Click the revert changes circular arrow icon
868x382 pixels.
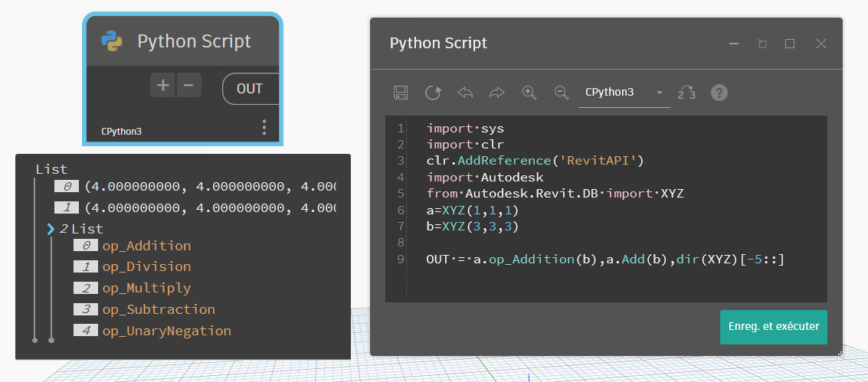pyautogui.click(x=432, y=93)
